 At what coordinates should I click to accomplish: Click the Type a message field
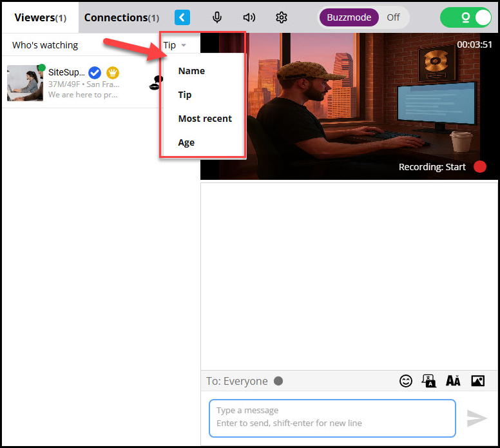(332, 418)
